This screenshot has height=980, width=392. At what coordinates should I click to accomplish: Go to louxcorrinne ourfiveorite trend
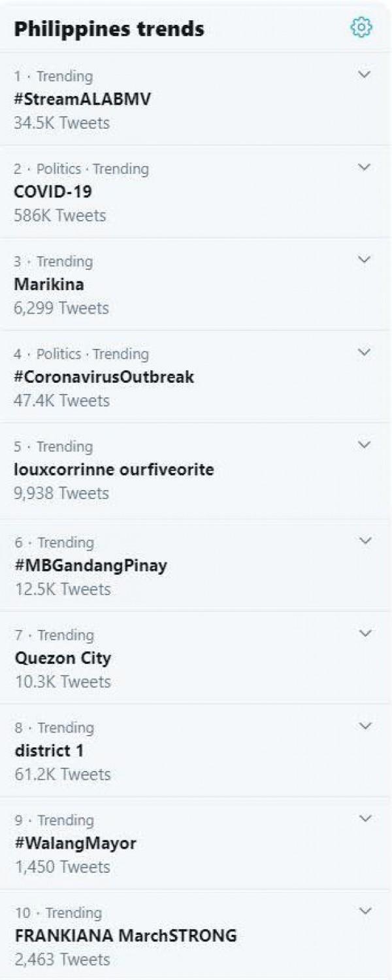[x=114, y=470]
